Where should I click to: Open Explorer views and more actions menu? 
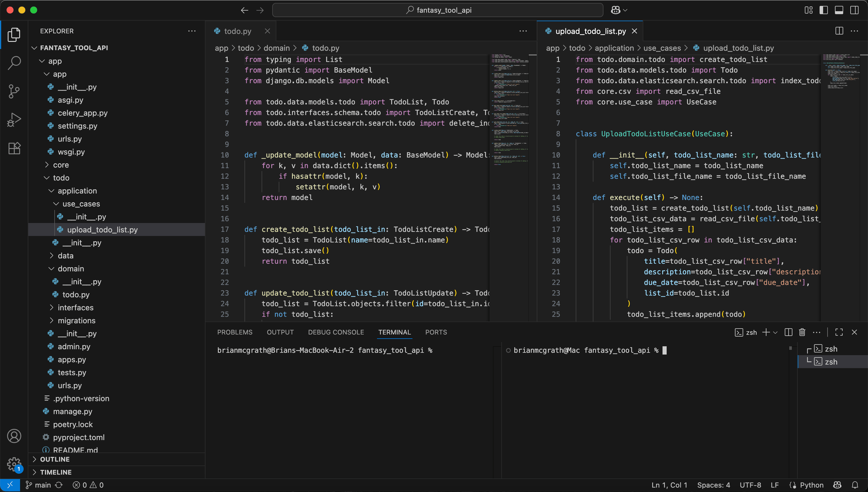click(x=192, y=31)
